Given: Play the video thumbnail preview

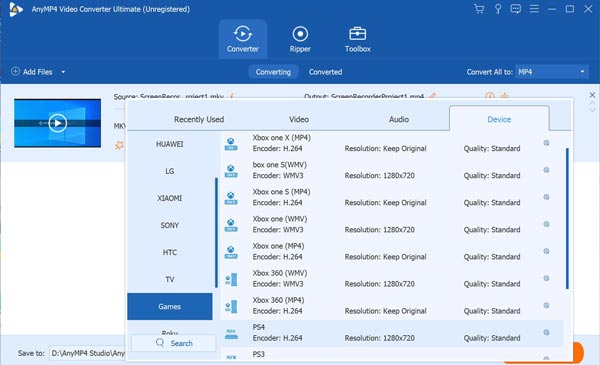Looking at the screenshot, I should coord(58,123).
